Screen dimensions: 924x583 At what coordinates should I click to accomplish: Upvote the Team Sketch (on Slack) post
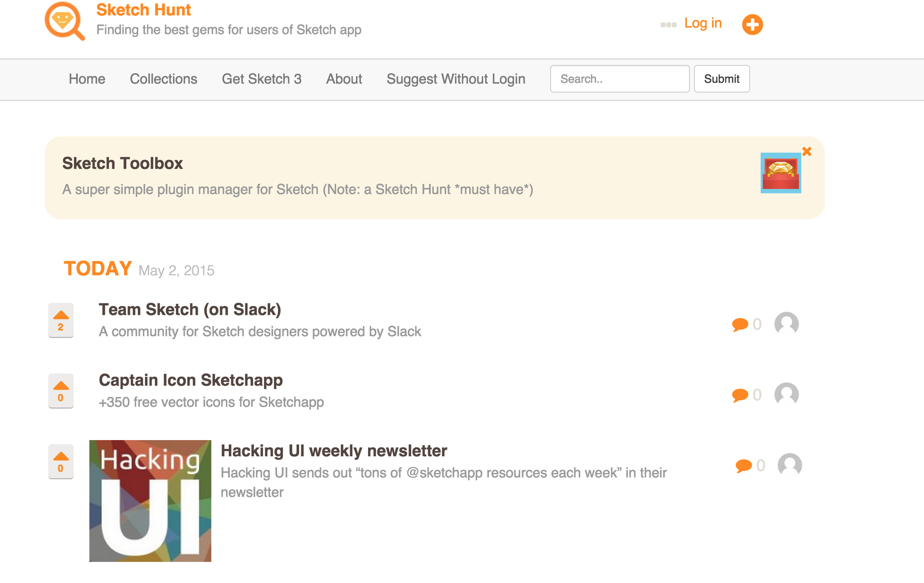[x=60, y=320]
